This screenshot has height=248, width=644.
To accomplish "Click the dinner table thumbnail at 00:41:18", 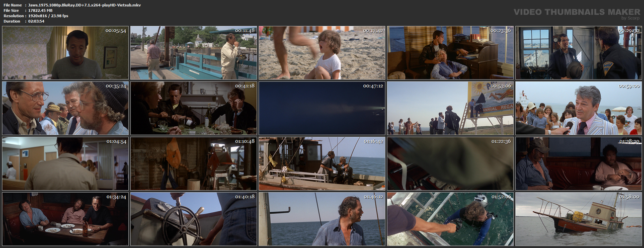I will click(194, 108).
